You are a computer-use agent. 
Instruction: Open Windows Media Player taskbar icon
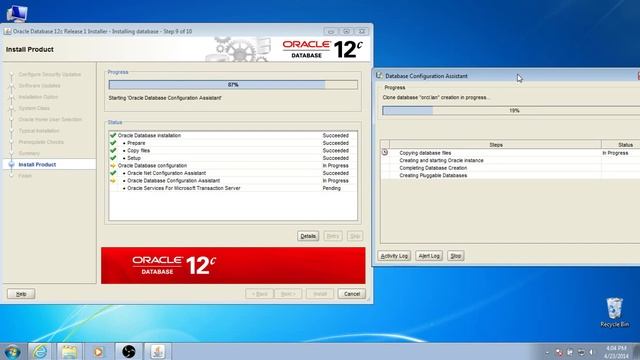(x=98, y=351)
